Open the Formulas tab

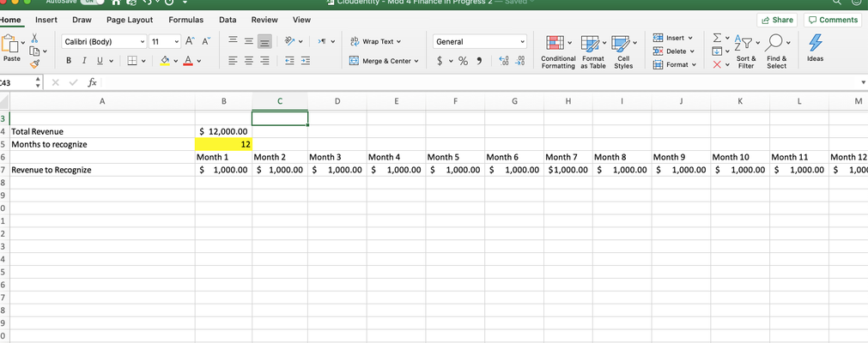tap(186, 20)
